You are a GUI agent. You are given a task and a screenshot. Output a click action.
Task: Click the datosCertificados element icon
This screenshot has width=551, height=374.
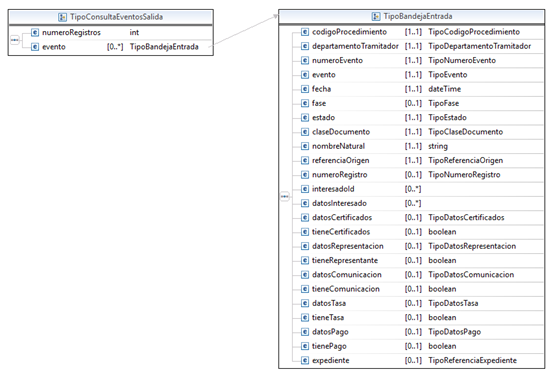point(305,218)
